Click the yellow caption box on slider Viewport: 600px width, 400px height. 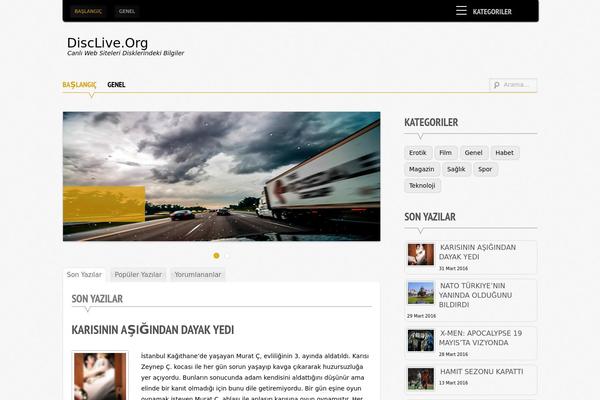104,204
